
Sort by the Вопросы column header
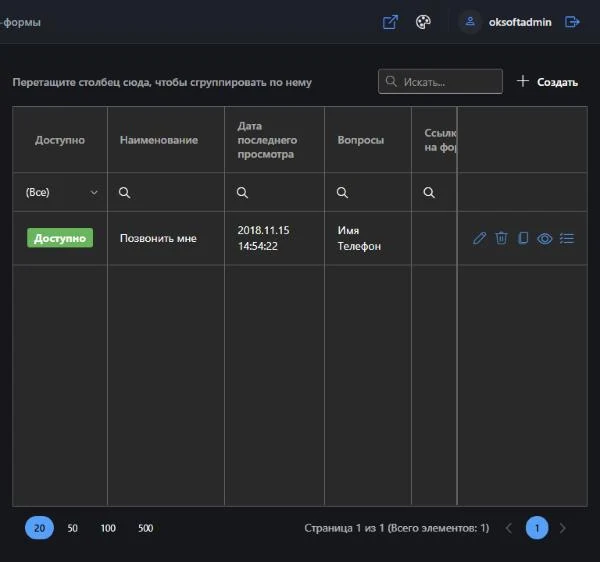(368, 140)
